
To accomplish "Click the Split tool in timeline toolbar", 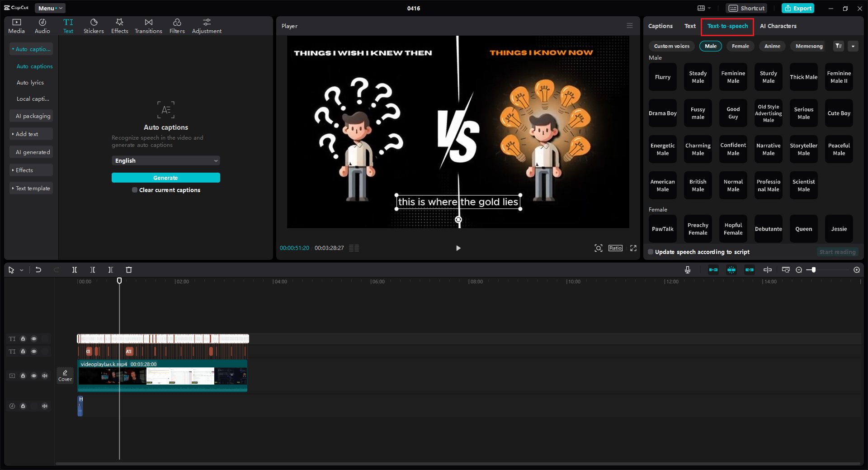I will (x=75, y=270).
